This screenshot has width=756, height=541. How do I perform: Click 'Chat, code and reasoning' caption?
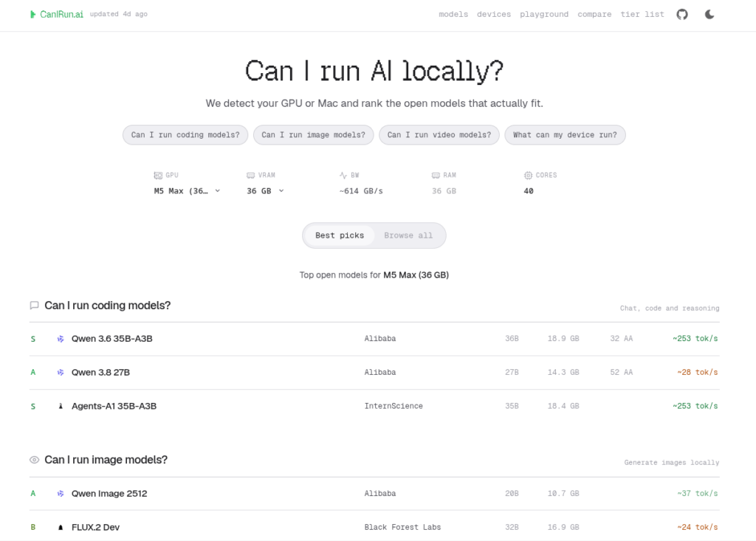(x=670, y=308)
